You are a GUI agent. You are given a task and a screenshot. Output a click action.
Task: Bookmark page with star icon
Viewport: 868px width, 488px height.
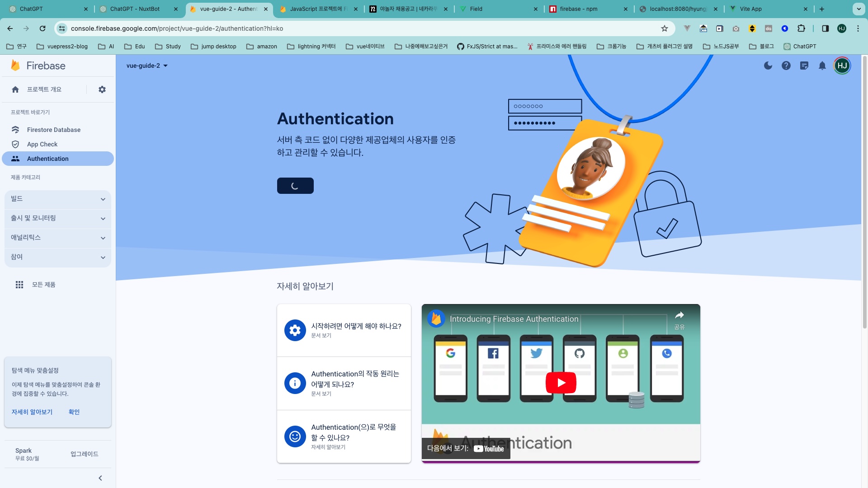coord(665,28)
